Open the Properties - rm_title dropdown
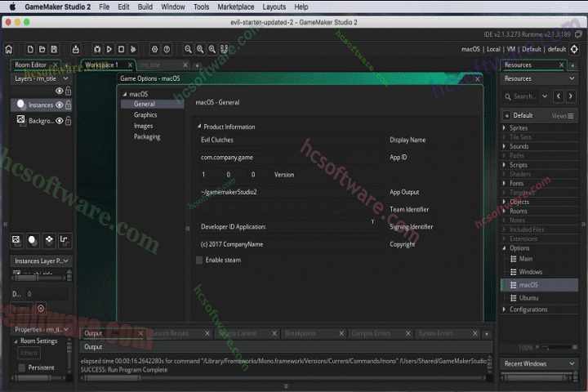588x392 pixels. point(65,329)
